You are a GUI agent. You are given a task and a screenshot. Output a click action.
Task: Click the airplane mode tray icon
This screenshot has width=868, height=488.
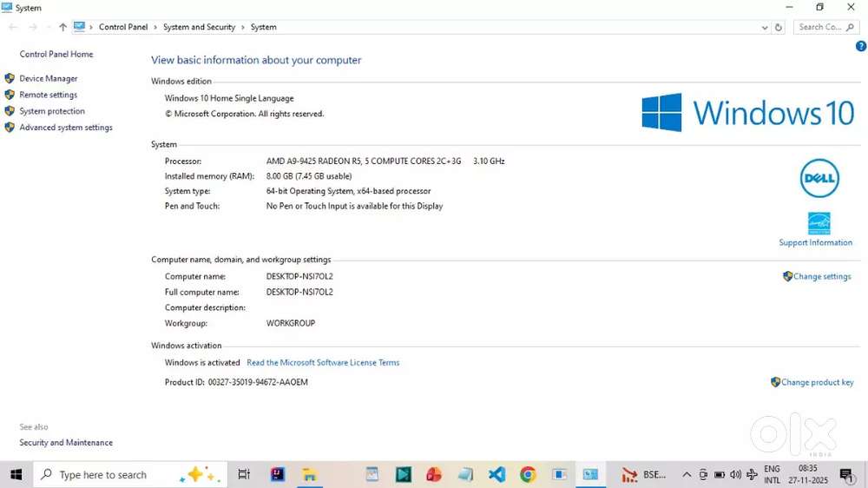(752, 475)
